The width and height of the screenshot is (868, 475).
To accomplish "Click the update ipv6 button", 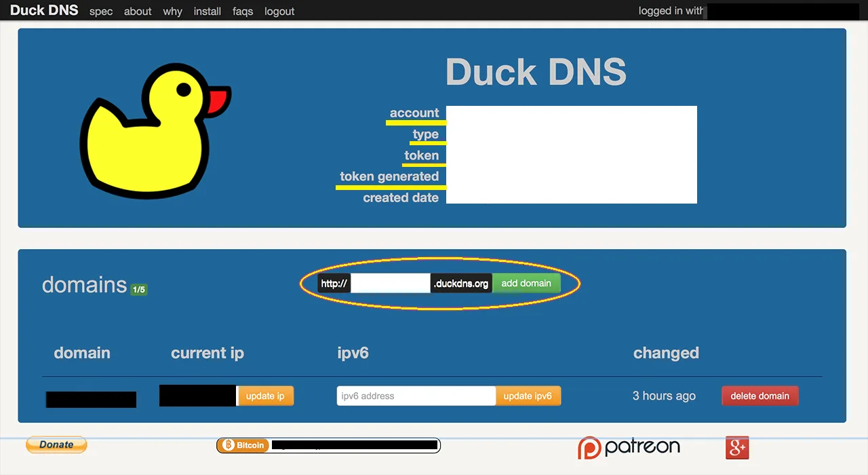I will [x=528, y=396].
